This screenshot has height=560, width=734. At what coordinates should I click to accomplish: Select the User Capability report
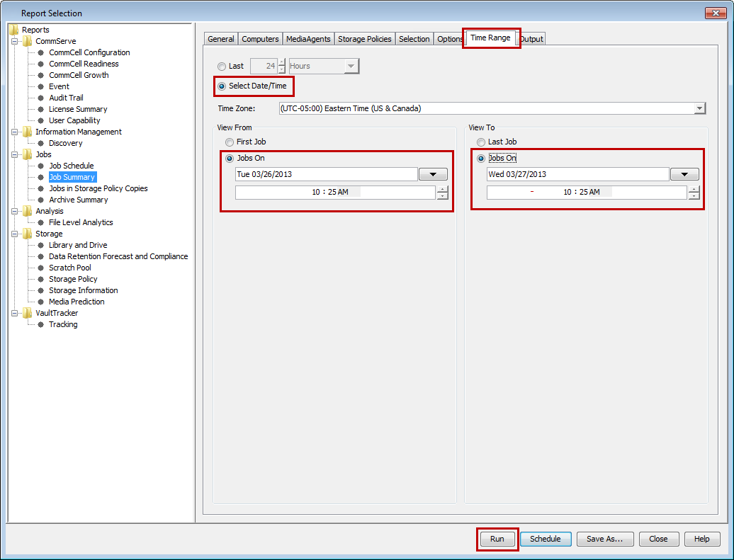[x=74, y=120]
